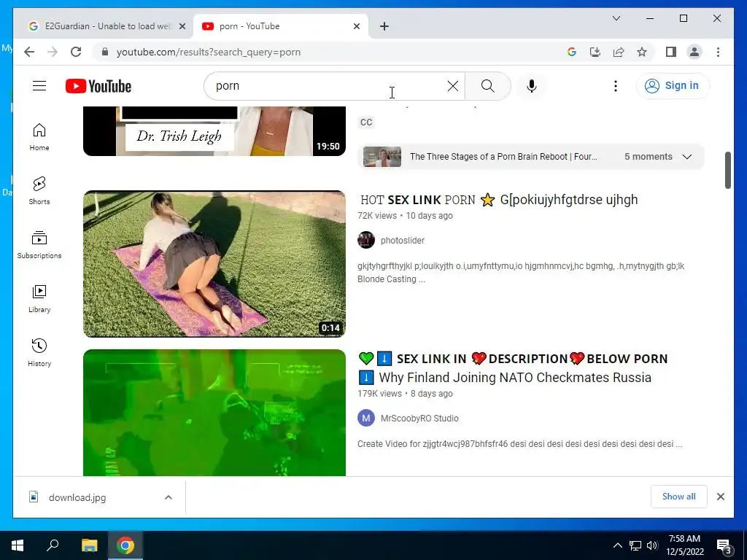
Task: Open the green night-vision video thumbnail
Action: click(214, 413)
